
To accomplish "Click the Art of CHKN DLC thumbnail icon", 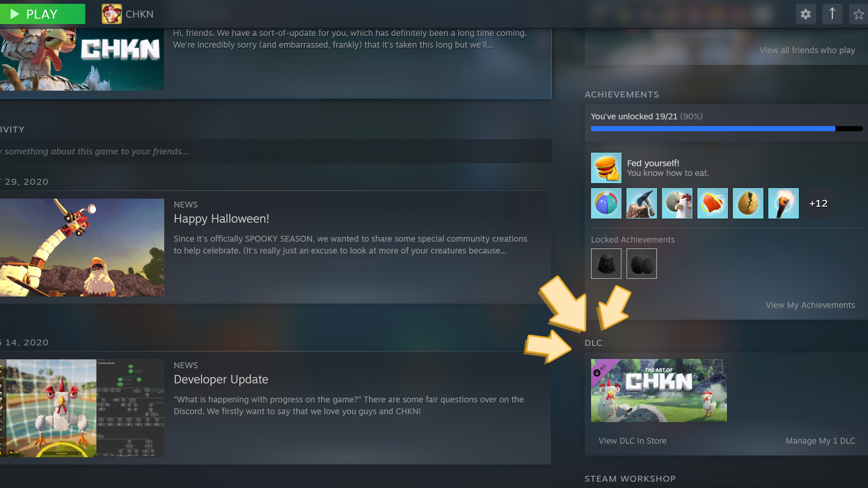I will [658, 390].
